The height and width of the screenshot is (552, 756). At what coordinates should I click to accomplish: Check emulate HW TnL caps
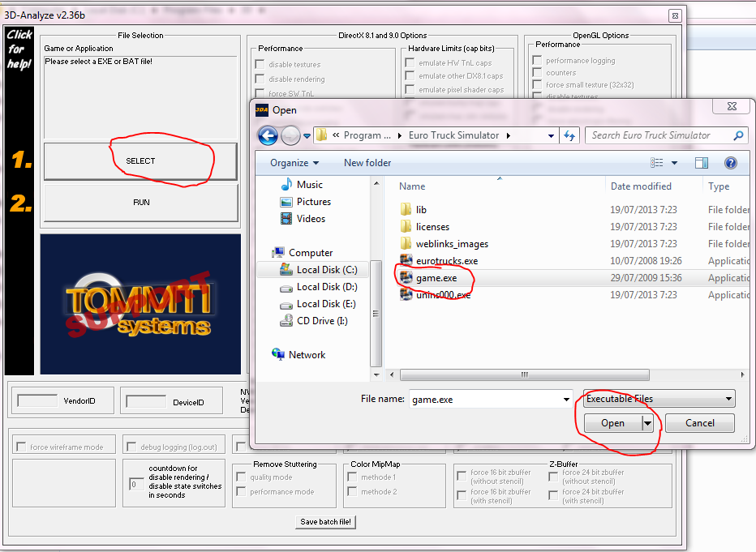point(410,62)
